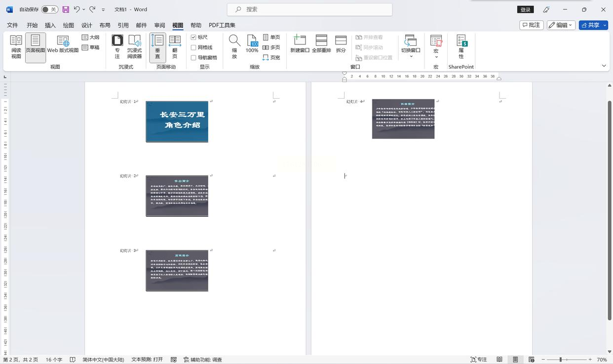This screenshot has height=364, width=613.
Task: Select Vertical page movement (垂直)
Action: point(157,47)
